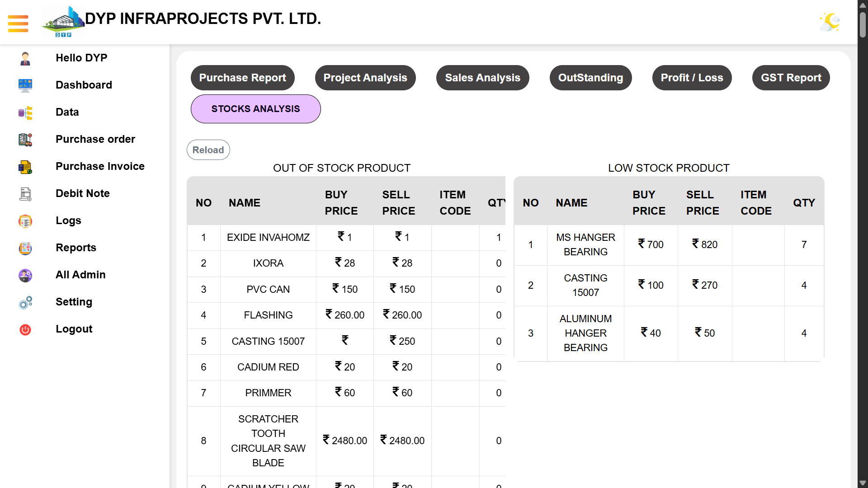Switch to the GST Report tab
Viewport: 868px width, 488px height.
[x=791, y=78]
